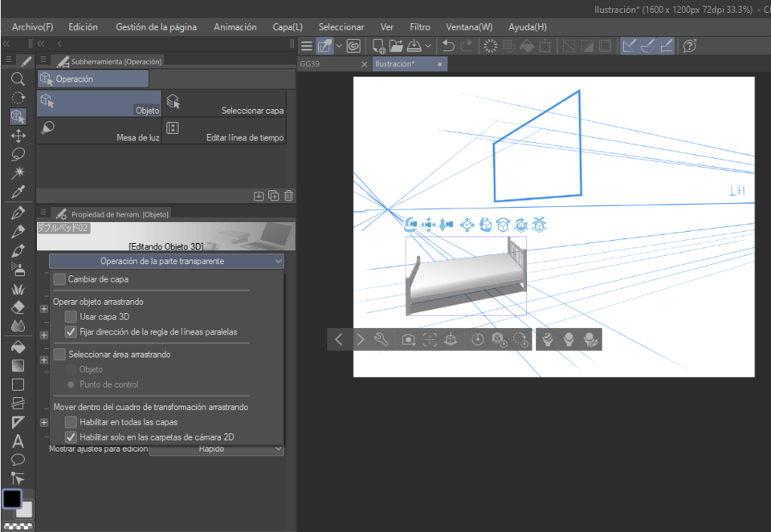Click the Operación subtool group tab
The height and width of the screenshot is (532, 771).
point(93,79)
